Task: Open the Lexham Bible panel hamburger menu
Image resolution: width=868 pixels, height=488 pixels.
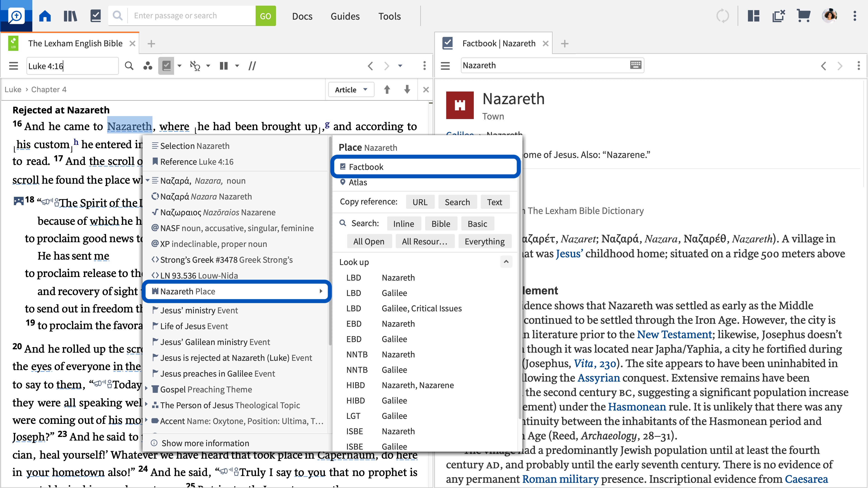Action: tap(14, 66)
